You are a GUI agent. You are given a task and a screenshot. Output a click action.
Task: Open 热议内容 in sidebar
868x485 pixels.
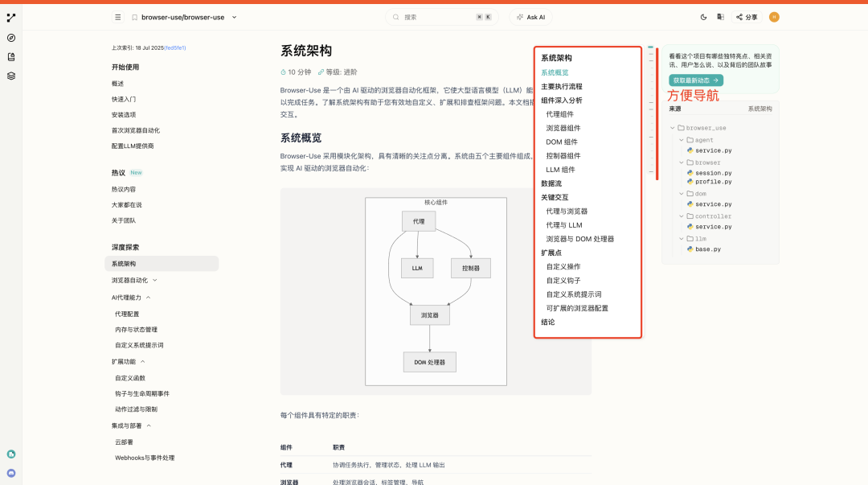(124, 190)
